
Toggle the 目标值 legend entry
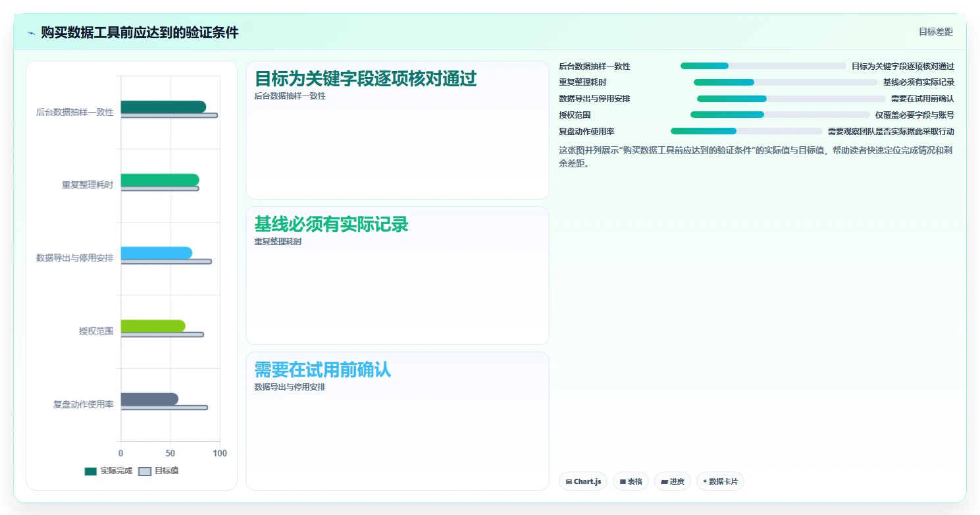tap(159, 471)
